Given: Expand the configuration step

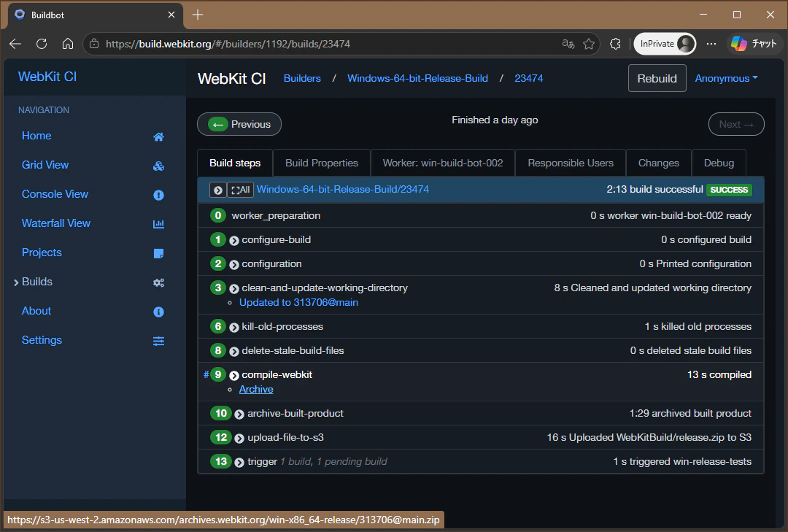Looking at the screenshot, I should point(234,264).
